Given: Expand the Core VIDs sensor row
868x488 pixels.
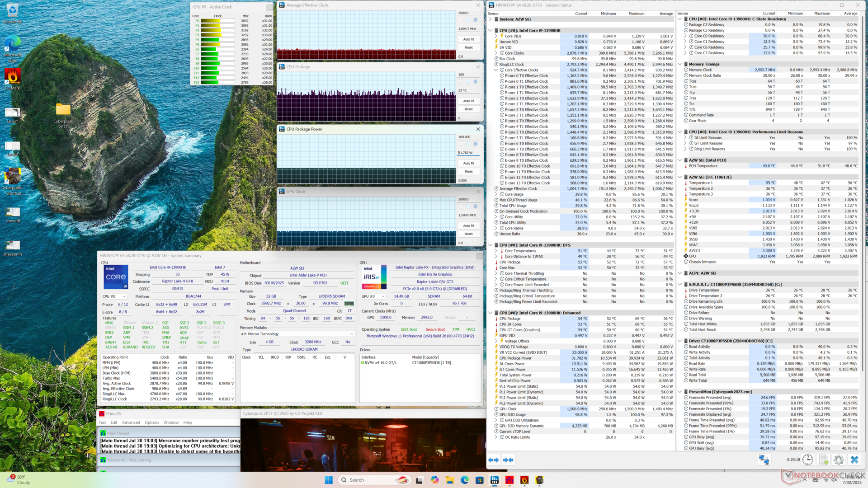Looking at the screenshot, I should (496, 36).
